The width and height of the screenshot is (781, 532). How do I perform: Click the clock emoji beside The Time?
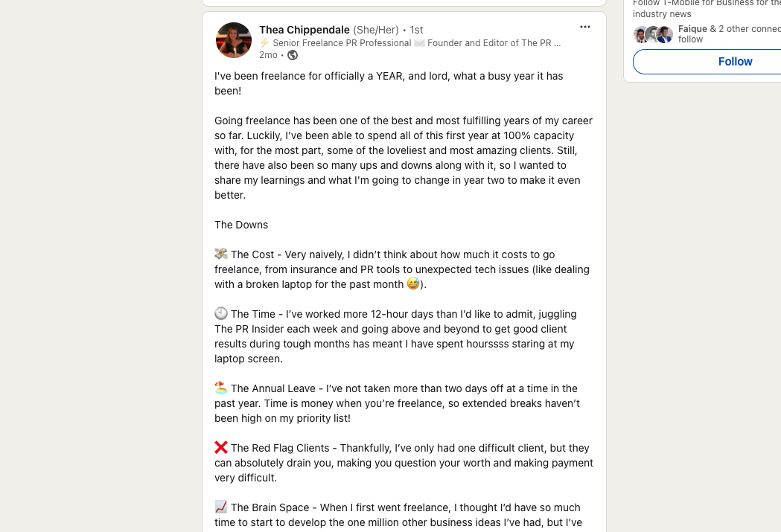[x=221, y=314]
